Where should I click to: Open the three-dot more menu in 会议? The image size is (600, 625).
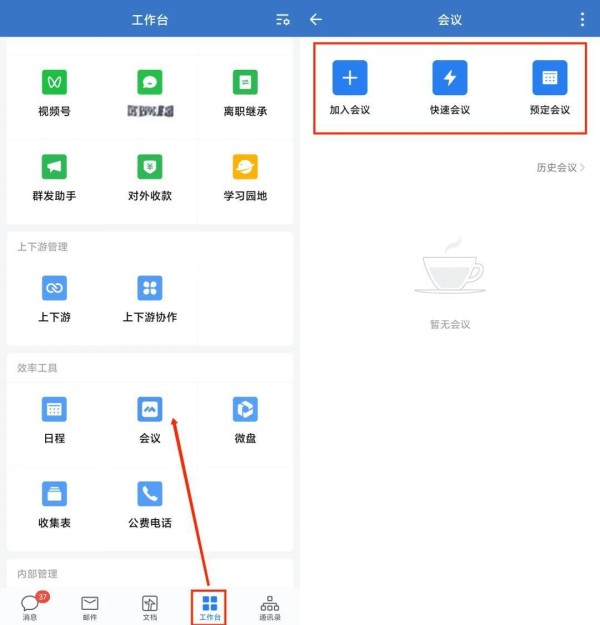tap(582, 19)
